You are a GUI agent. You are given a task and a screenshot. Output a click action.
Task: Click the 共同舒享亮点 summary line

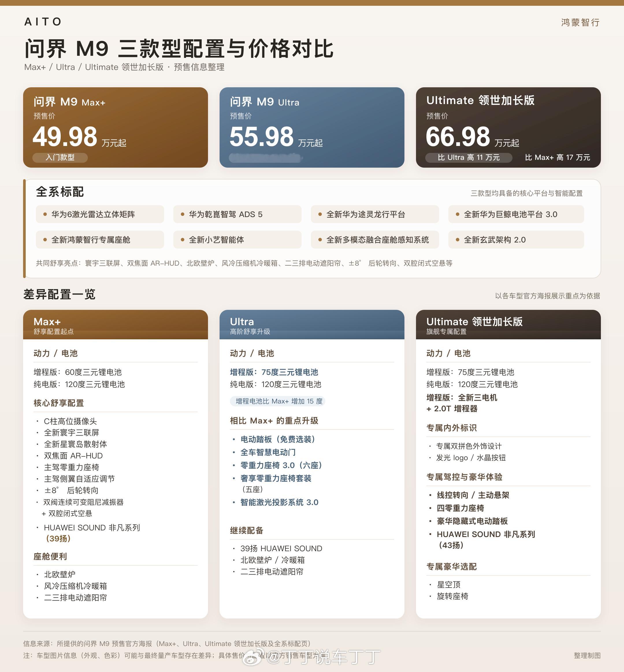point(244,263)
